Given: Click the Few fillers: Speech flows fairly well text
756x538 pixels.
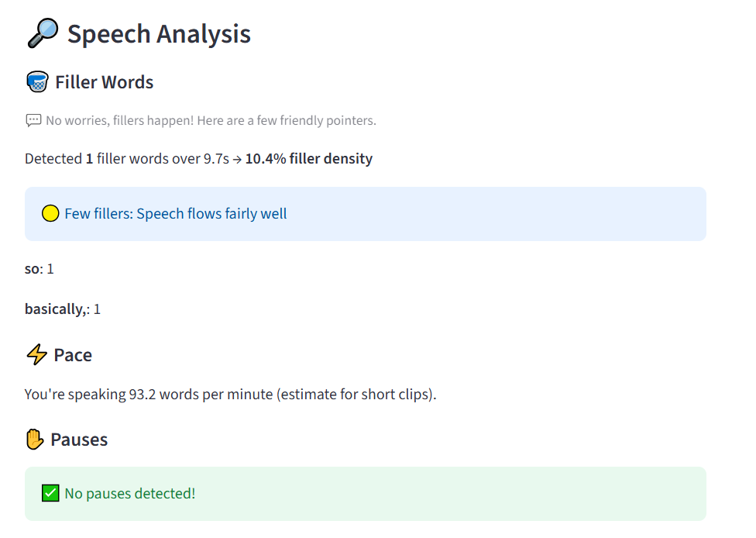Looking at the screenshot, I should click(176, 214).
